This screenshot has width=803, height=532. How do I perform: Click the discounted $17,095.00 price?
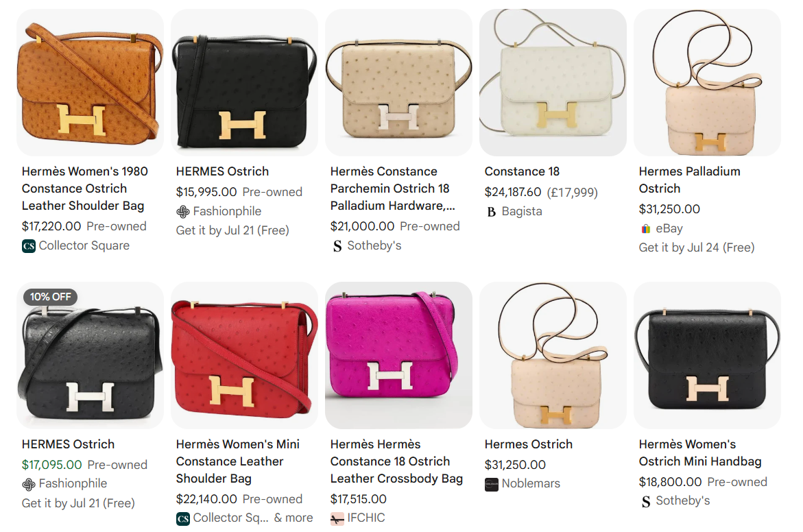click(x=51, y=465)
